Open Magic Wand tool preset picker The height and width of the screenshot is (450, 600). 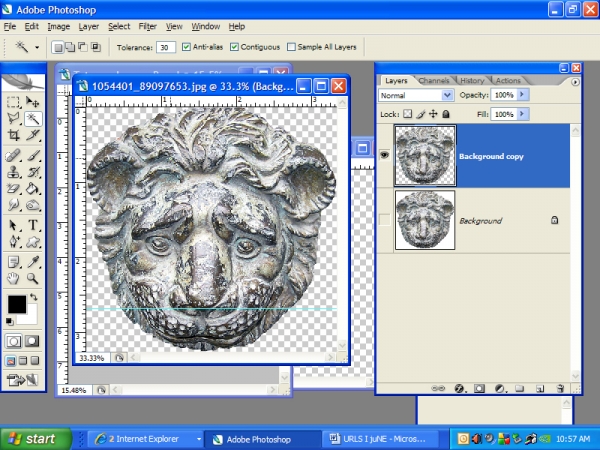pos(37,47)
